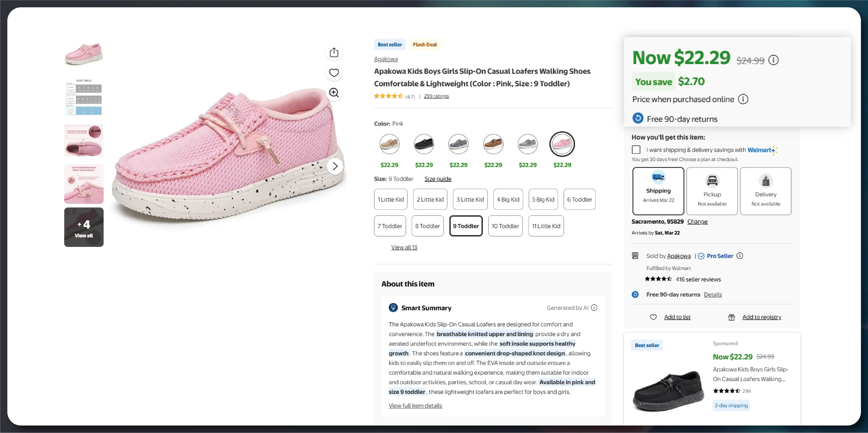868x433 pixels.
Task: Select the black shoe color swatch
Action: 424,144
